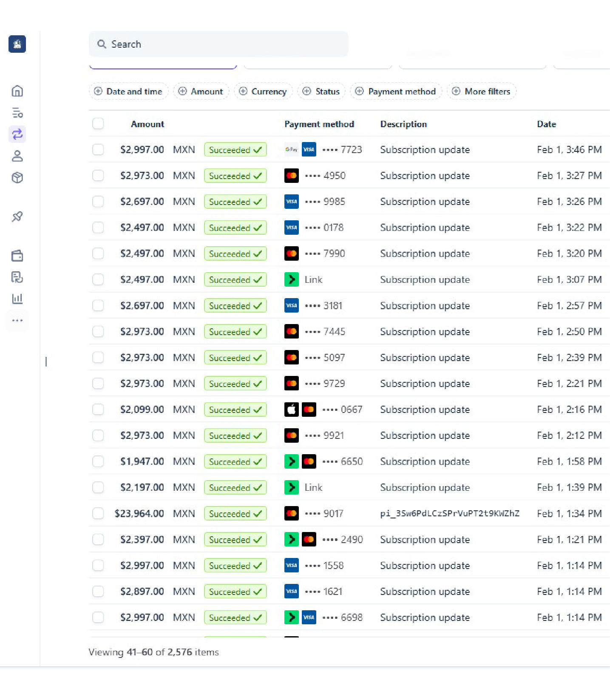Click date Feb 1, 3:20 PM
This screenshot has height=700, width=610.
tap(569, 253)
